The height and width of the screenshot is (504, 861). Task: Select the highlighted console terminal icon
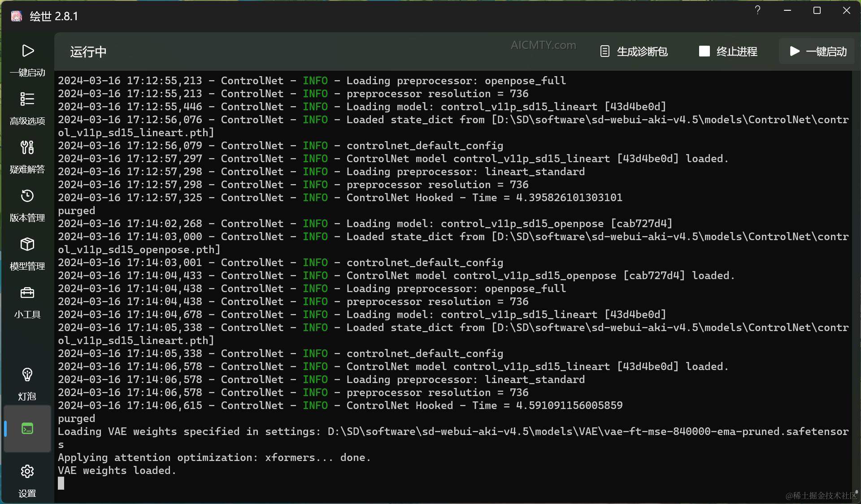click(x=27, y=428)
